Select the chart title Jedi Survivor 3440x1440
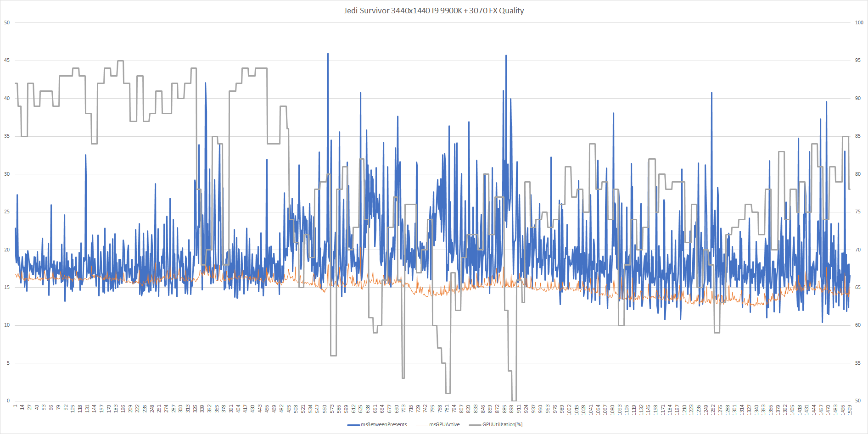This screenshot has width=868, height=434. (x=434, y=11)
